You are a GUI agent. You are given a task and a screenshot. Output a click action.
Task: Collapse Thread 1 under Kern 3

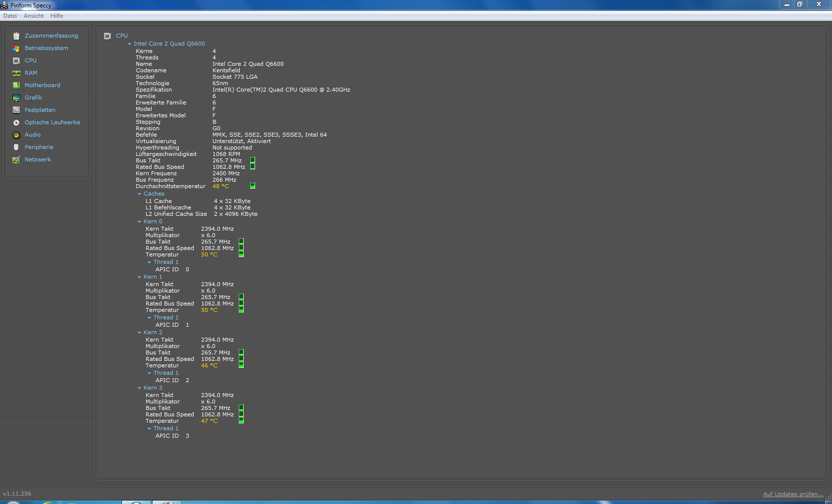150,429
